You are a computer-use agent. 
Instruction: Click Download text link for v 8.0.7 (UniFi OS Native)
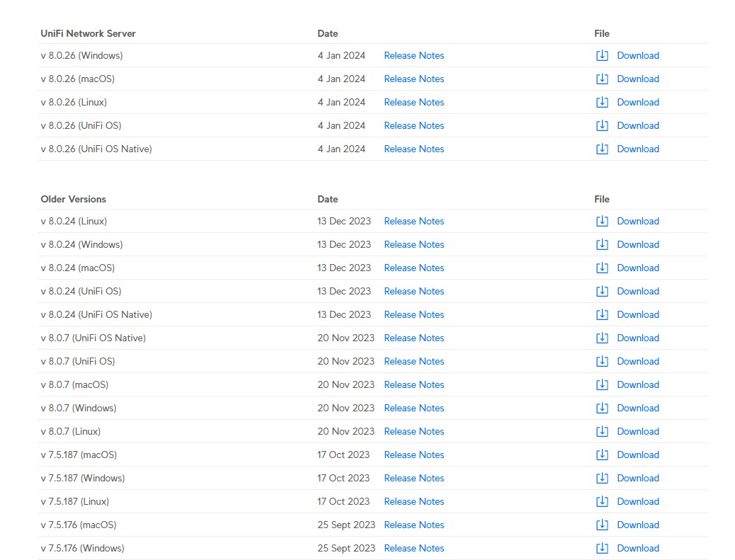point(638,338)
